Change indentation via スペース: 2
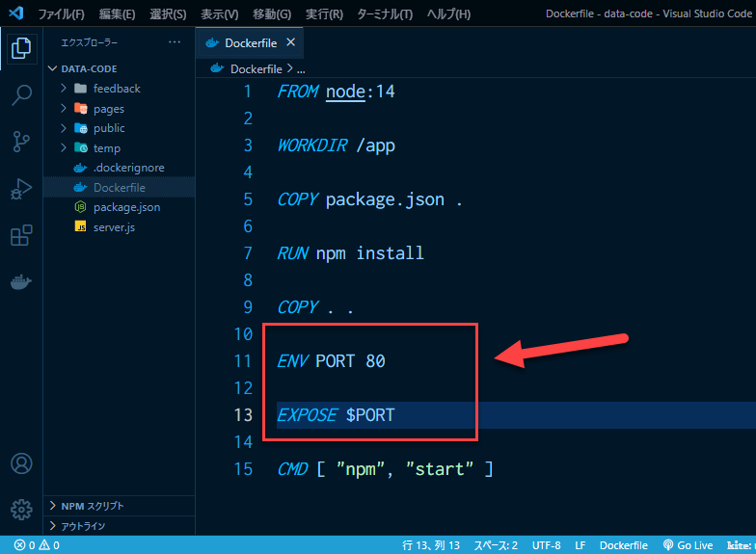Image resolution: width=756 pixels, height=554 pixels. click(496, 545)
